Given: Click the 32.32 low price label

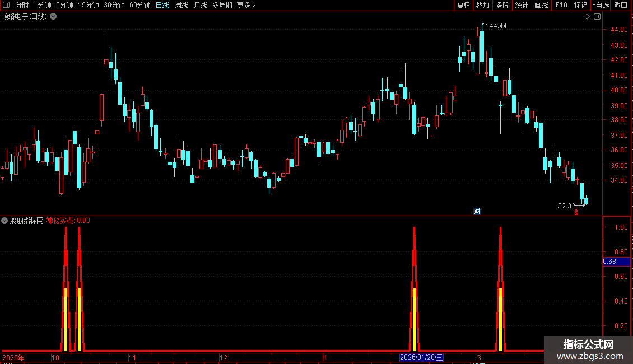Looking at the screenshot, I should (566, 206).
